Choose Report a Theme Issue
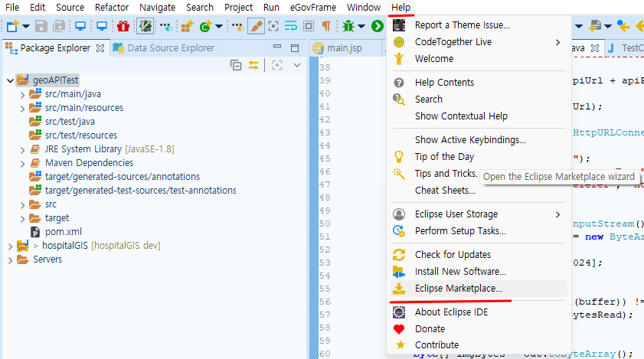The width and height of the screenshot is (644, 359). click(x=479, y=25)
